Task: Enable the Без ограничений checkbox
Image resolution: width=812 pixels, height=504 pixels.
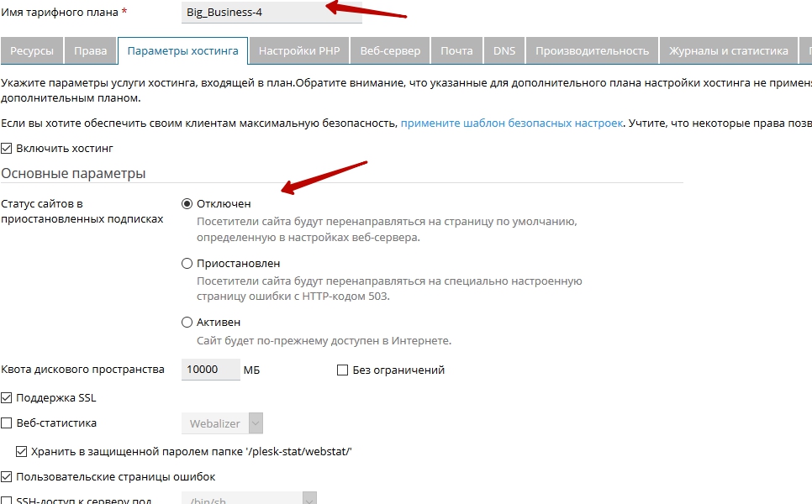Action: click(x=342, y=370)
